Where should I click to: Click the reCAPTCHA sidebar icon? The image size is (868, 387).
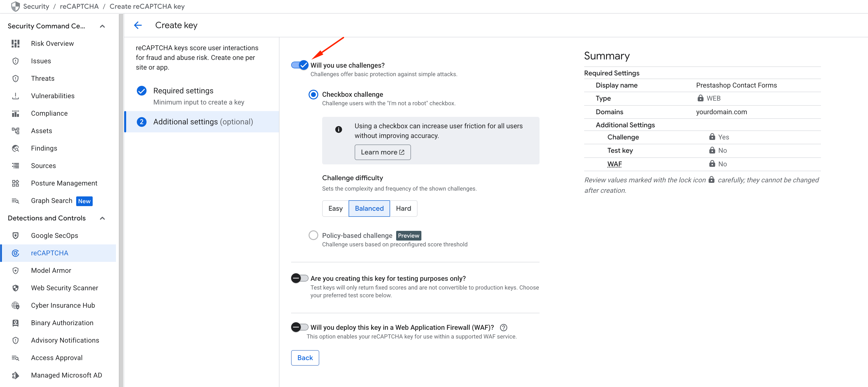pyautogui.click(x=16, y=253)
